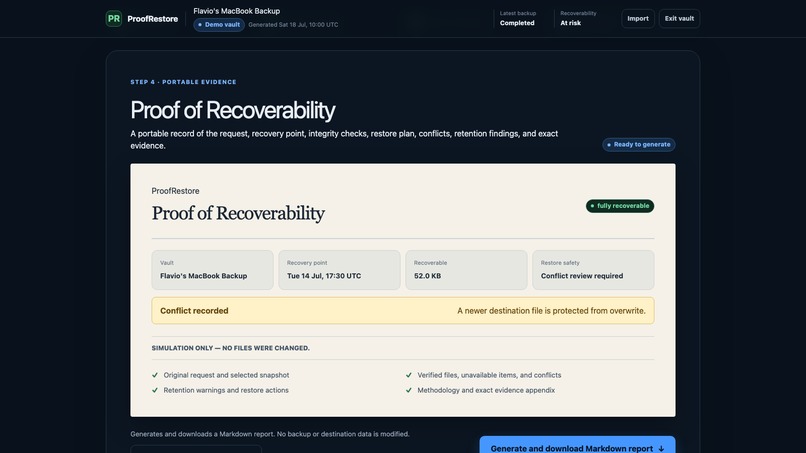Image resolution: width=806 pixels, height=453 pixels.
Task: Click STEP 4 · PORTABLE EVIDENCE label
Action: pyautogui.click(x=184, y=82)
